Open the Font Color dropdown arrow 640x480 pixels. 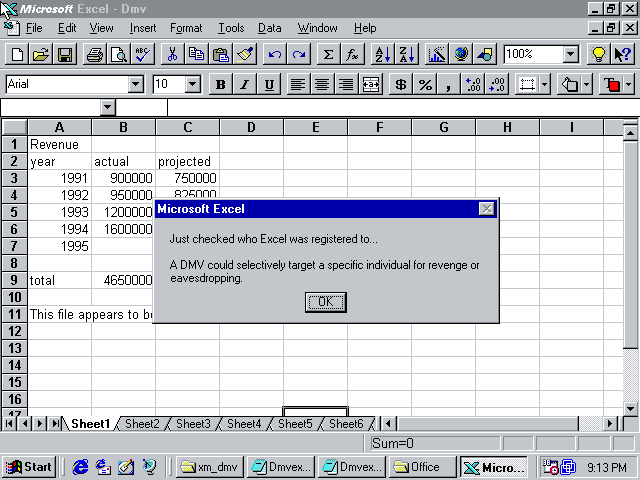coord(629,84)
